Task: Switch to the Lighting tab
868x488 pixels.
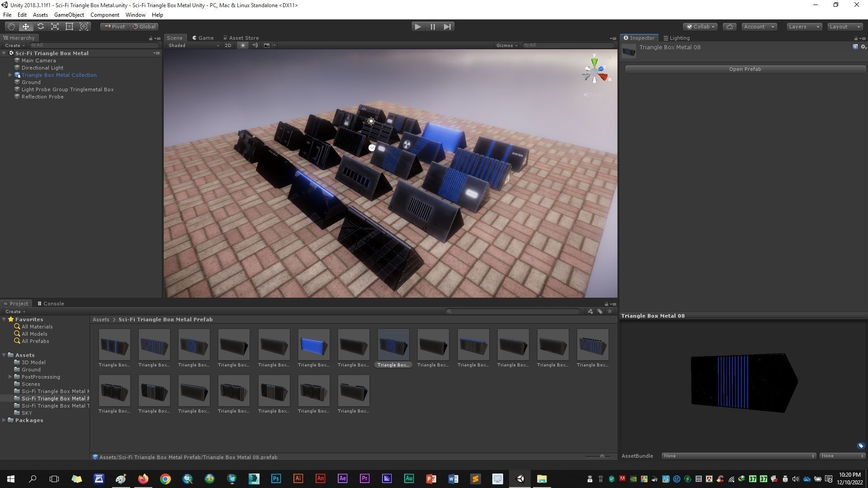Action: click(x=677, y=38)
